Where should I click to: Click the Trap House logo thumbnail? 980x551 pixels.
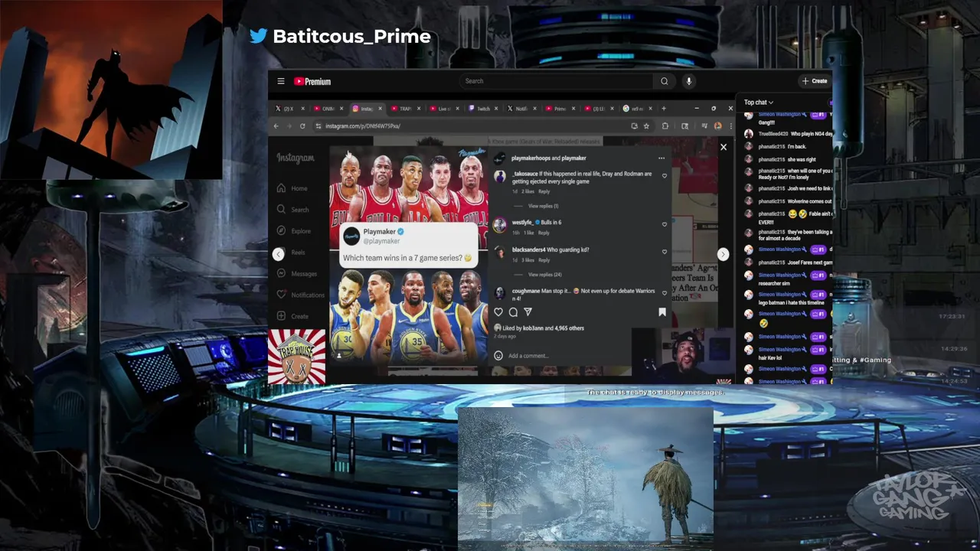[296, 357]
